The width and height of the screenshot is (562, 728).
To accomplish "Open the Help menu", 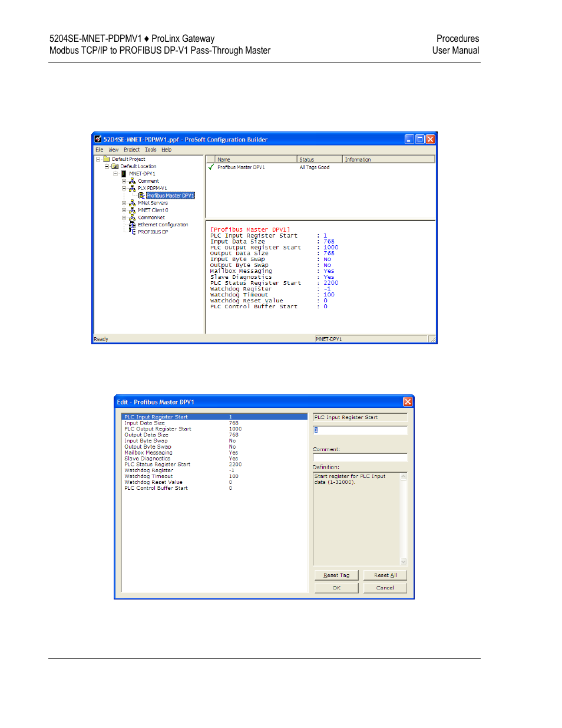I will (x=167, y=150).
